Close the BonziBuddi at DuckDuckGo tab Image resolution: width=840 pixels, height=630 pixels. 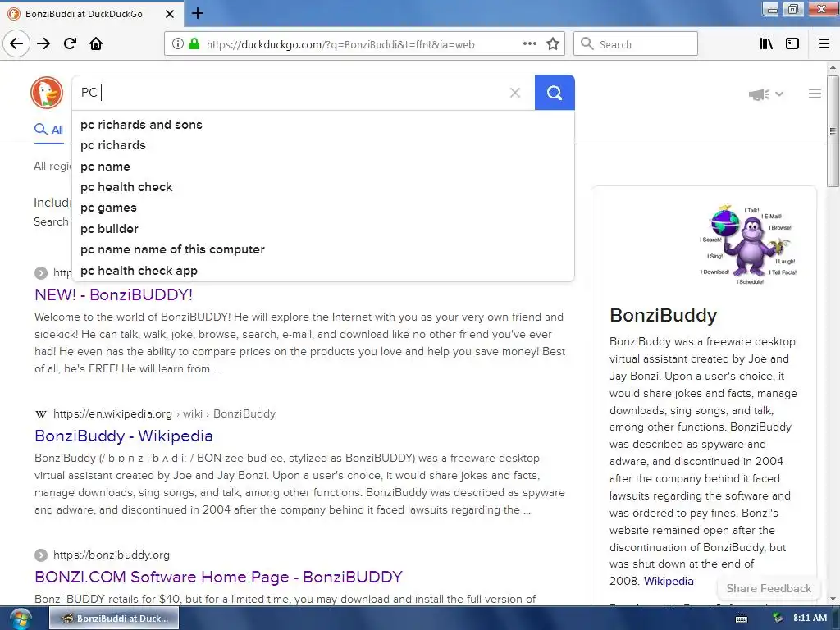(x=170, y=14)
